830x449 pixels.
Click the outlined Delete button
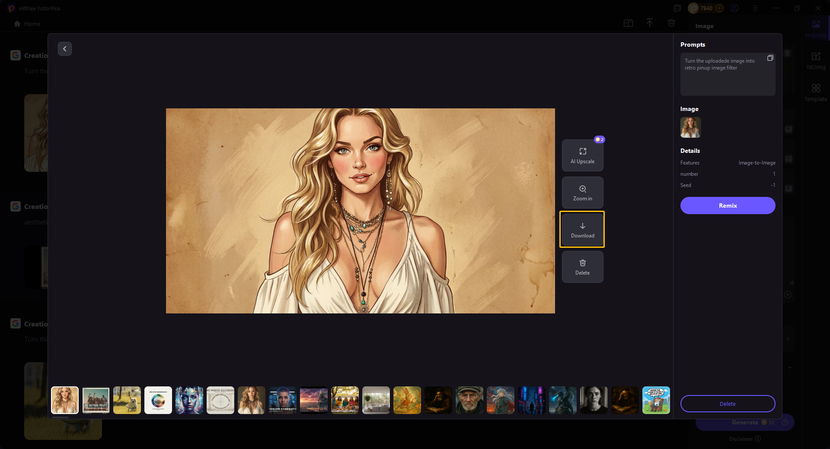tap(727, 403)
